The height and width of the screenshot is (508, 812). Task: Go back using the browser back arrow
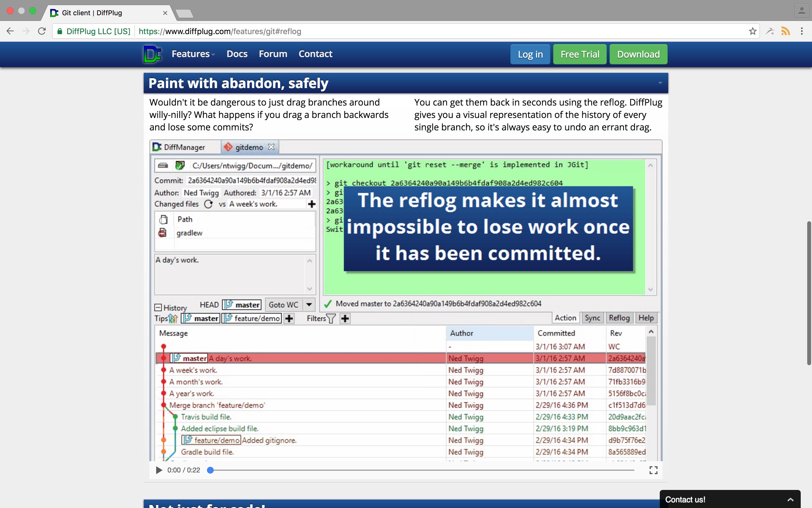pyautogui.click(x=10, y=31)
